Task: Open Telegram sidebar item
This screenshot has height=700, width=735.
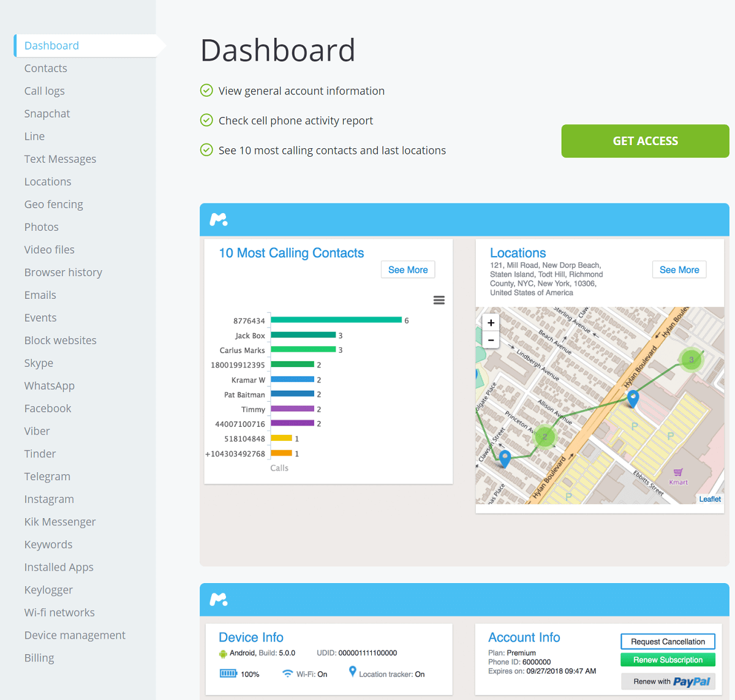Action: pyautogui.click(x=47, y=476)
